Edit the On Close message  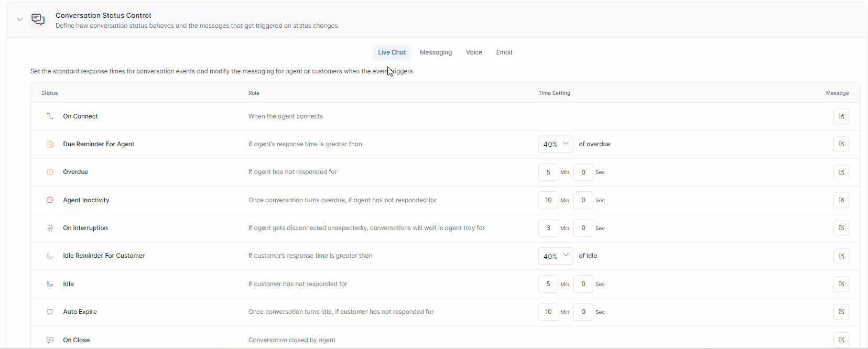coord(841,340)
